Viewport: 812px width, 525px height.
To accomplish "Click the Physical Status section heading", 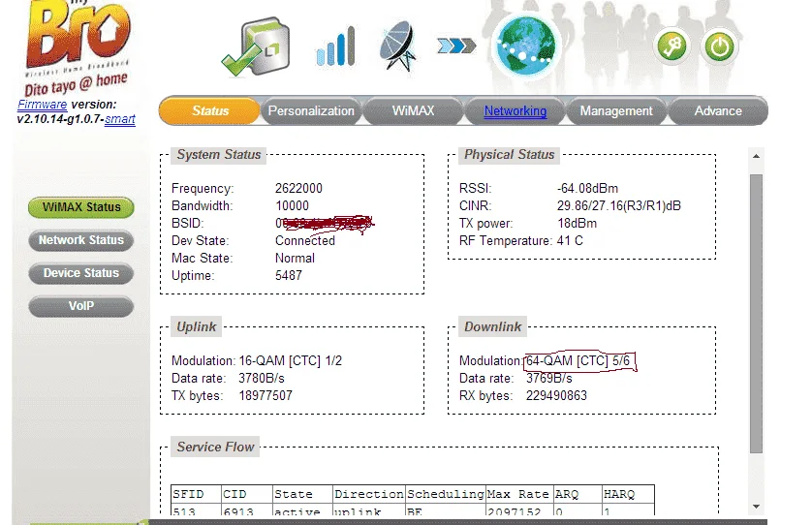I will point(509,155).
